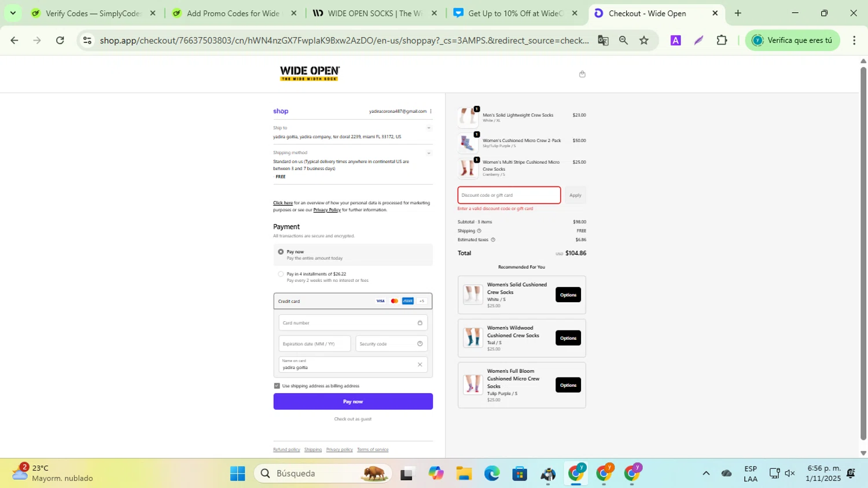Expand the Shipping method section
The width and height of the screenshot is (868, 488).
tap(429, 153)
